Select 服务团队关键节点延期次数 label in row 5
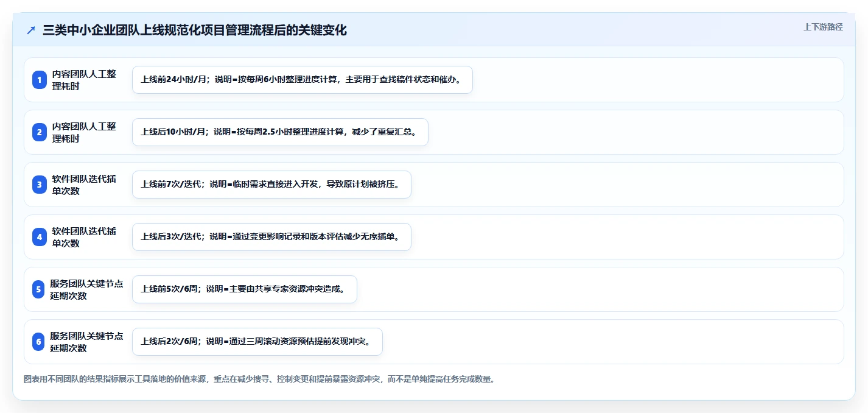Screen dimensions: 868x413 tap(86, 289)
